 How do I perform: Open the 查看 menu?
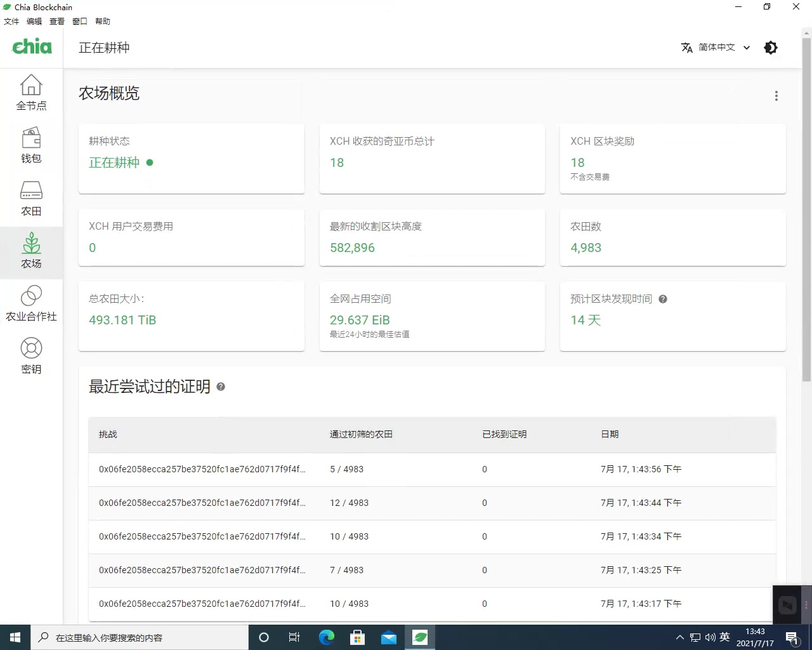57,22
